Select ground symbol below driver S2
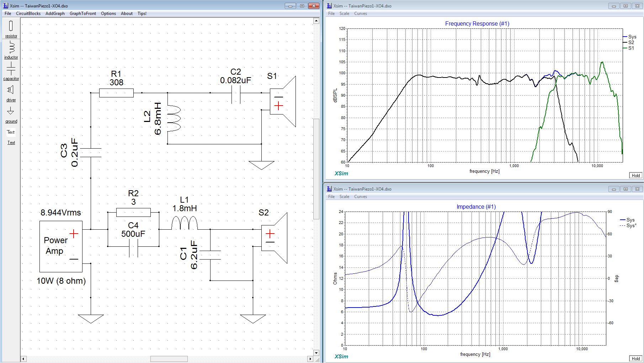Image resolution: width=644 pixels, height=363 pixels. [253, 319]
